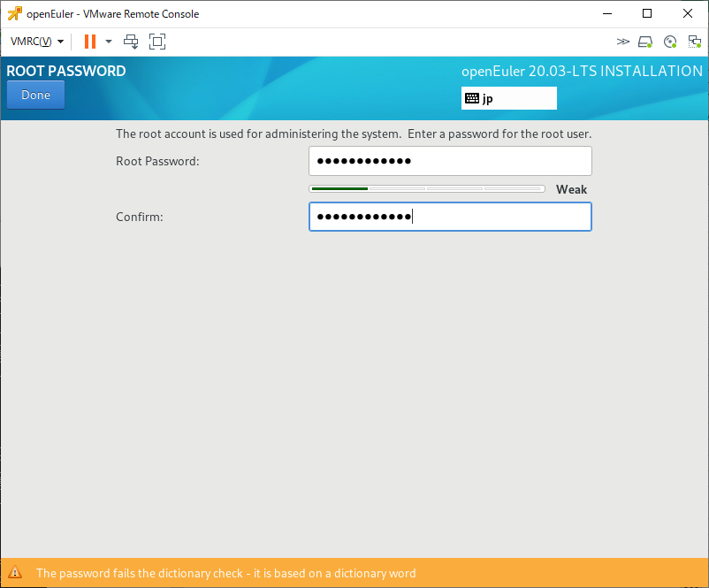The width and height of the screenshot is (709, 588).
Task: Pause the virtual machine
Action: coord(90,42)
